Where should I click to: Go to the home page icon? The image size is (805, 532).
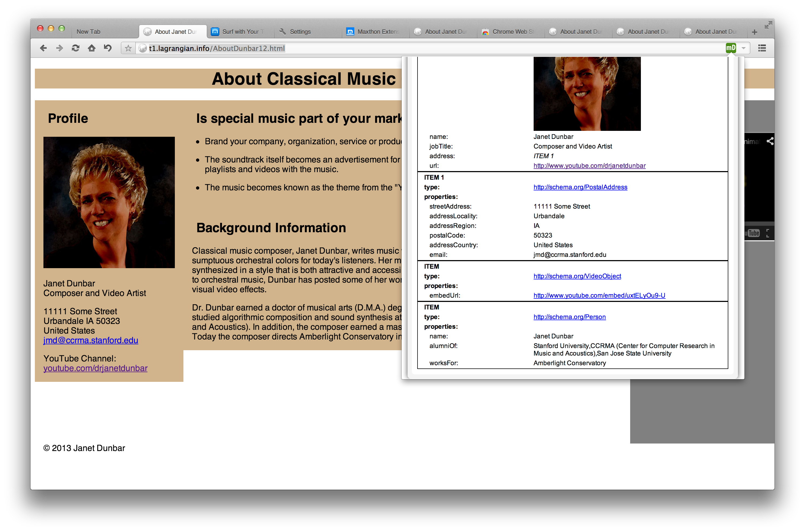coord(91,48)
